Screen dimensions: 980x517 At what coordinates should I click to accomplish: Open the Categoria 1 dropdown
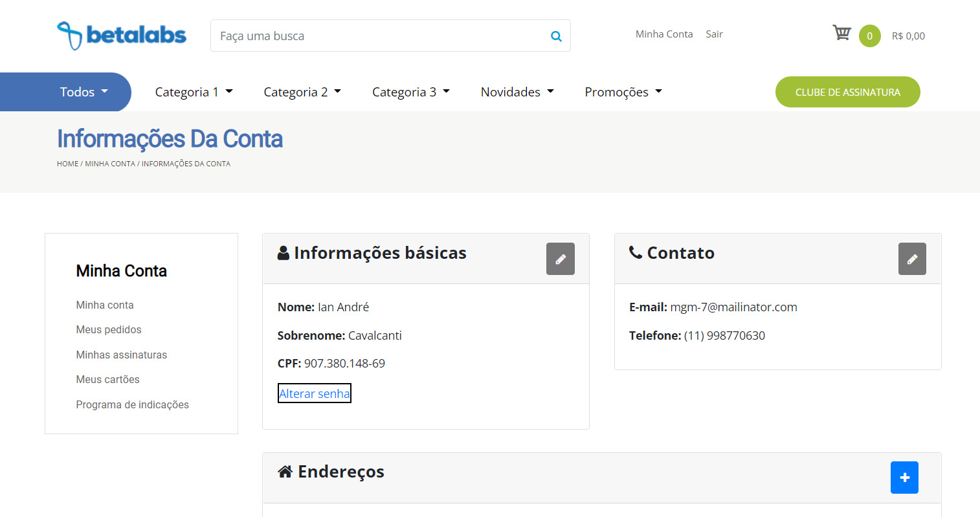pos(194,92)
